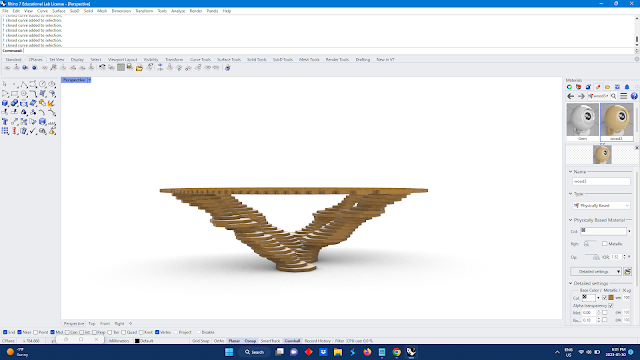Open the Detailed settings dropdown
The width and height of the screenshot is (640, 360).
pos(596,271)
